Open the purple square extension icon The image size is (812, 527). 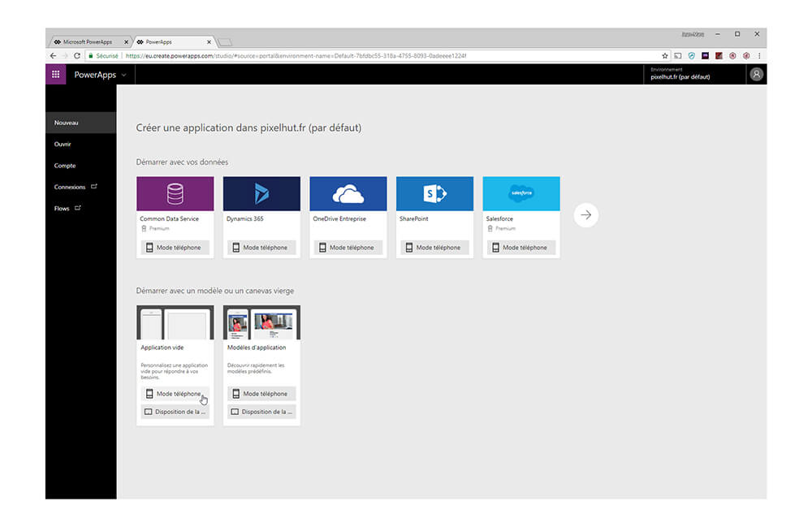click(x=705, y=56)
